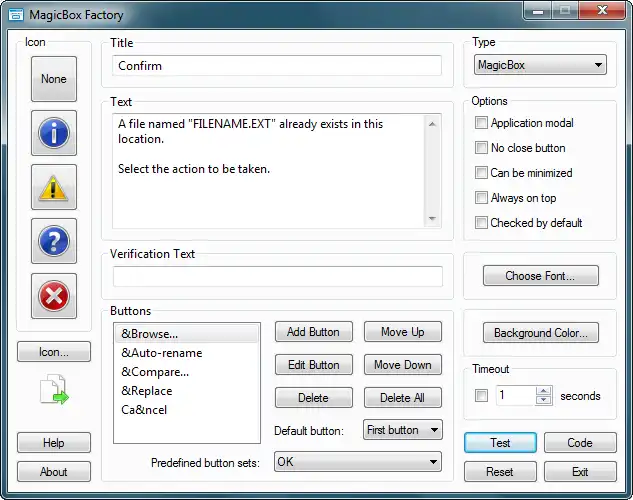Click the Delete button
The image size is (633, 500).
(x=314, y=398)
